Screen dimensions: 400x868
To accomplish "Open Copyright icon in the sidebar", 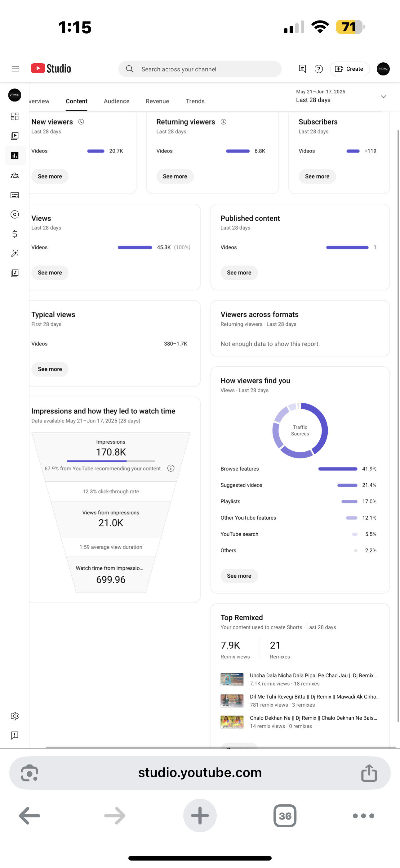I will click(15, 214).
